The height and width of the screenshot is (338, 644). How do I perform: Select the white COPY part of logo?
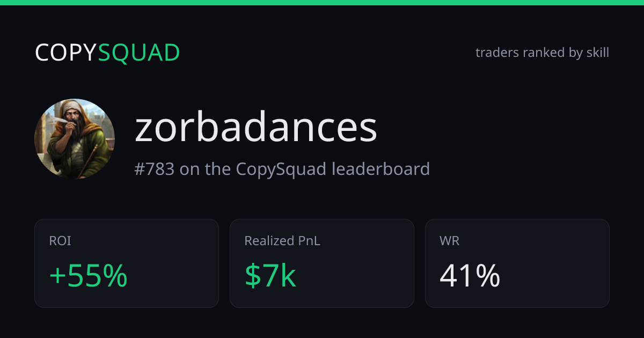[x=66, y=53]
